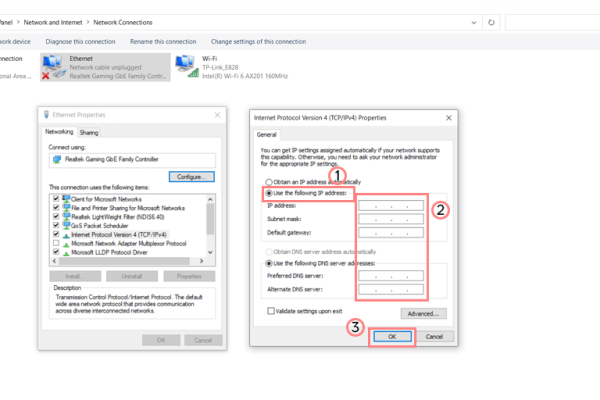This screenshot has width=600, height=400.
Task: Click Realtek Gaming GbE controller icon
Action: point(55,160)
